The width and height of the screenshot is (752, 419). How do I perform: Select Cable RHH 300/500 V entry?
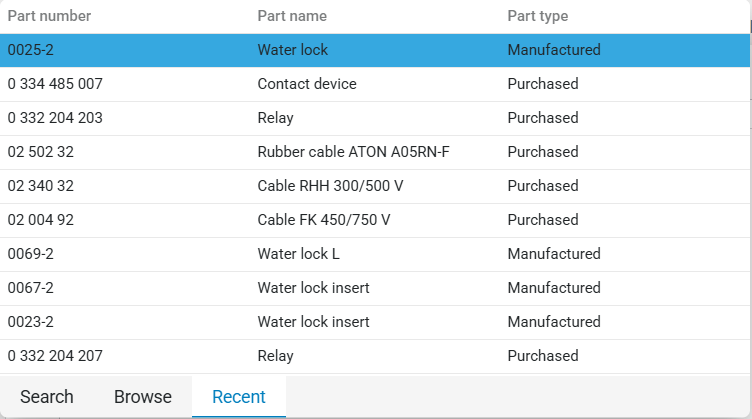point(375,186)
